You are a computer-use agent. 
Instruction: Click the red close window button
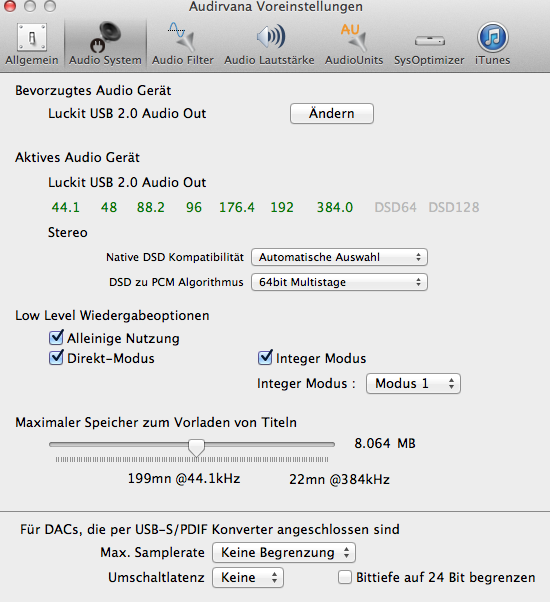(9, 6)
